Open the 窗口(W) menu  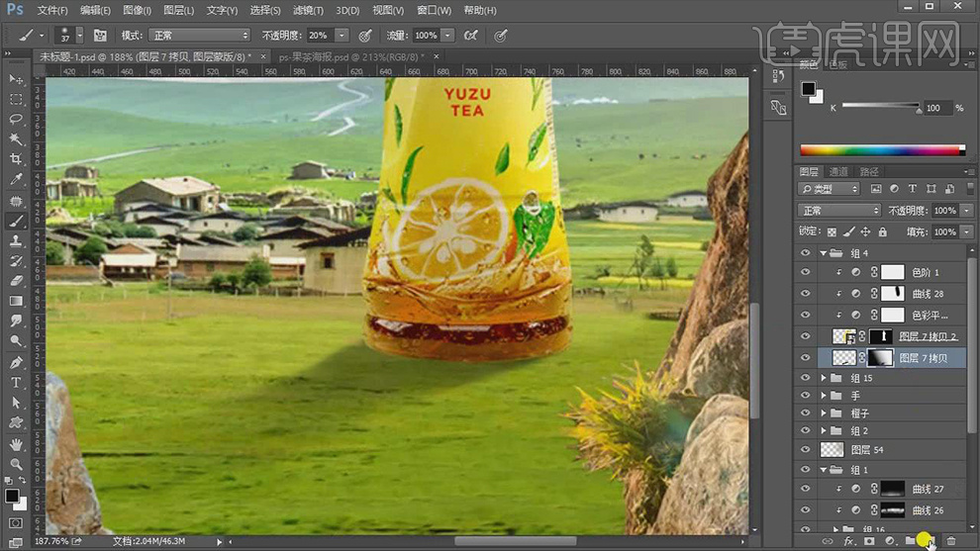click(x=434, y=11)
